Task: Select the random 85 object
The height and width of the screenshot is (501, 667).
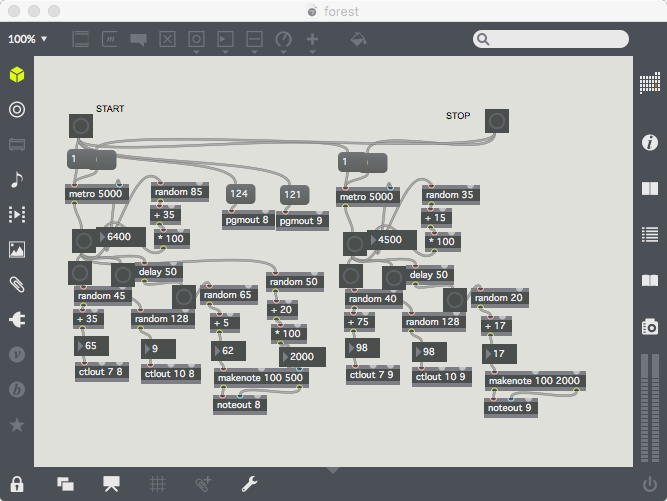Action: point(180,192)
